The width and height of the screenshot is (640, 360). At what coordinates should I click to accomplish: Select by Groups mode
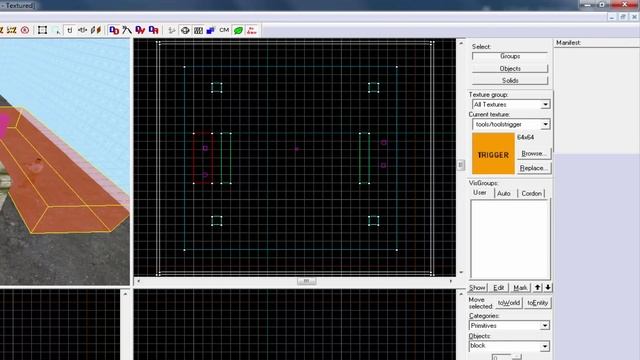[510, 56]
